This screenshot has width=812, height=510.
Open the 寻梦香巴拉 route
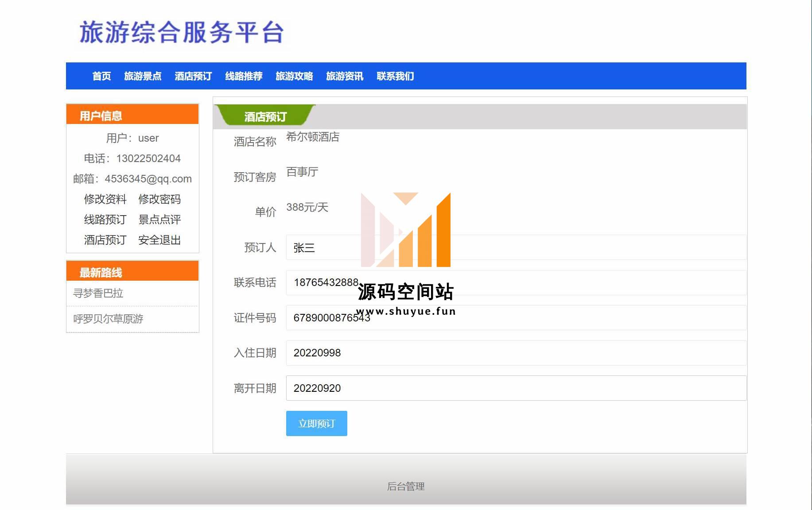[x=98, y=293]
